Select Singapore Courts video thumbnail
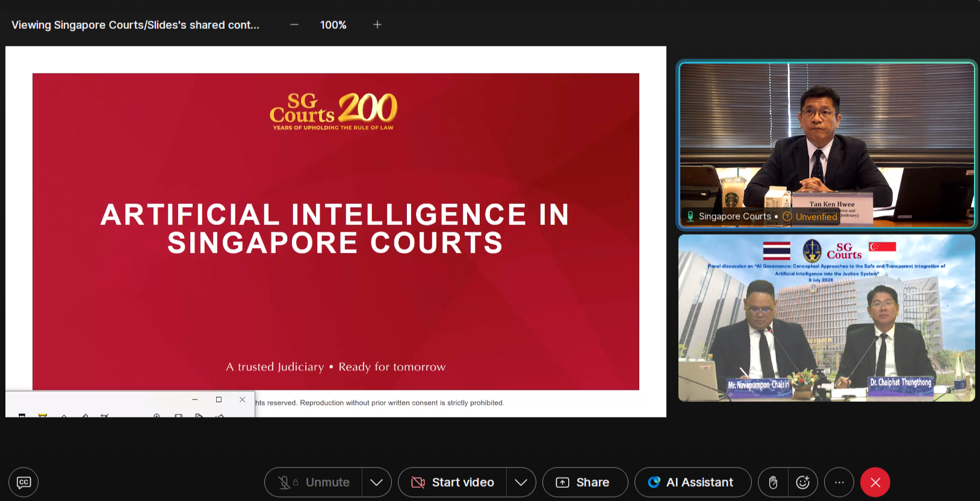The width and height of the screenshot is (980, 501). (x=827, y=145)
